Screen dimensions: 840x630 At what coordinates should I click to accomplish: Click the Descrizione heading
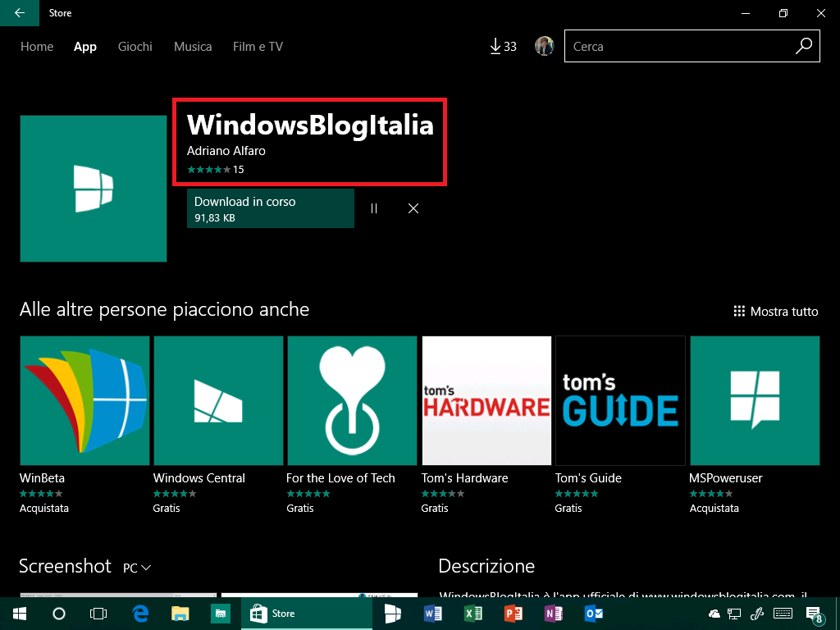(x=486, y=566)
